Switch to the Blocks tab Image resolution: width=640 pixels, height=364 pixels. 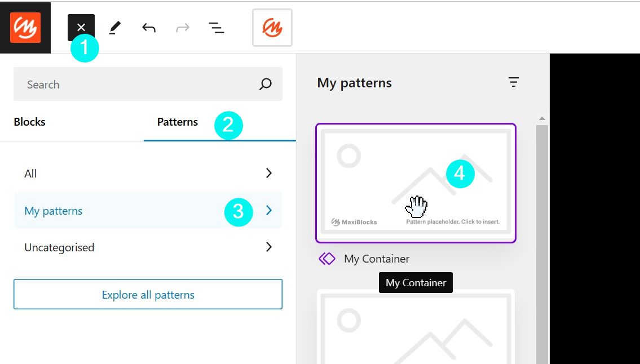pyautogui.click(x=29, y=122)
